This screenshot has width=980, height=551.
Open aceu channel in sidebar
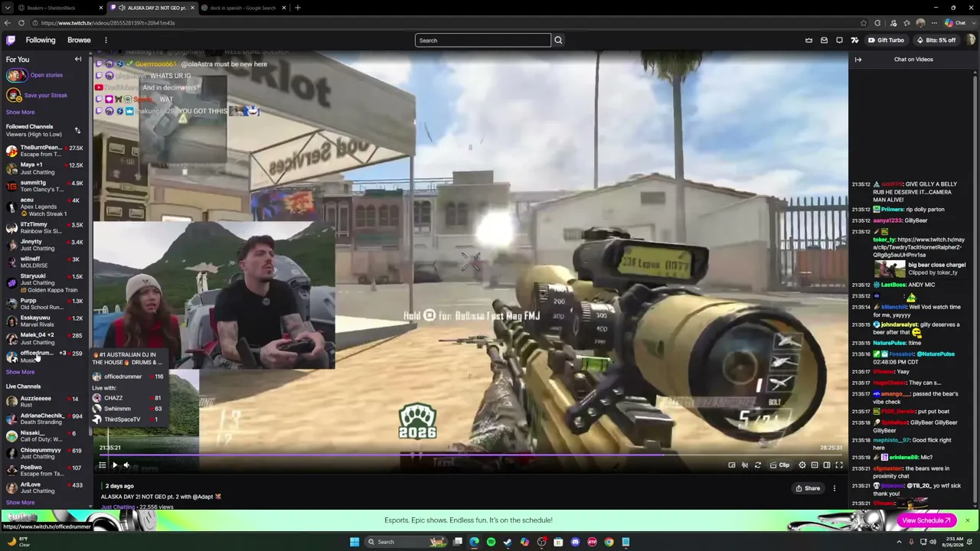(x=45, y=207)
